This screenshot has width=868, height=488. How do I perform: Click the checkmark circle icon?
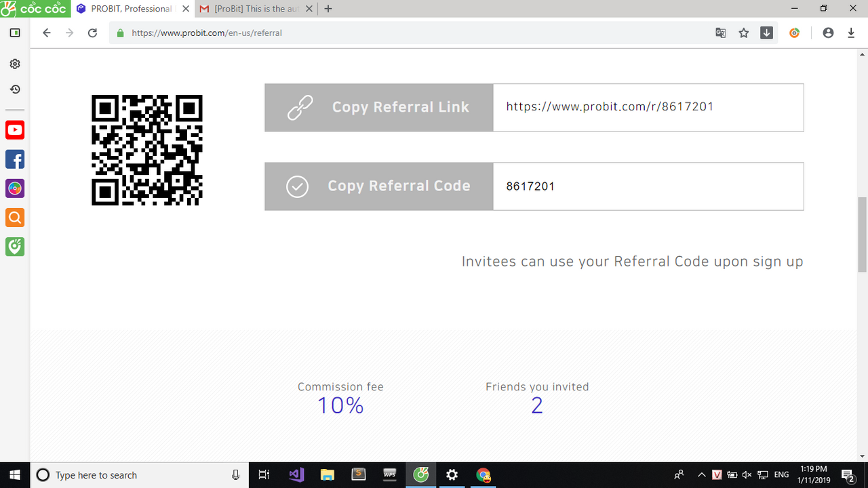298,186
